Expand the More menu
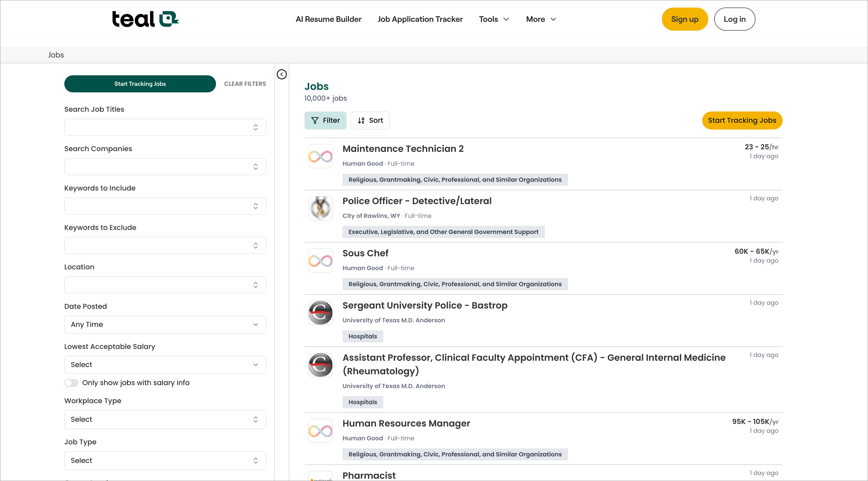 541,19
